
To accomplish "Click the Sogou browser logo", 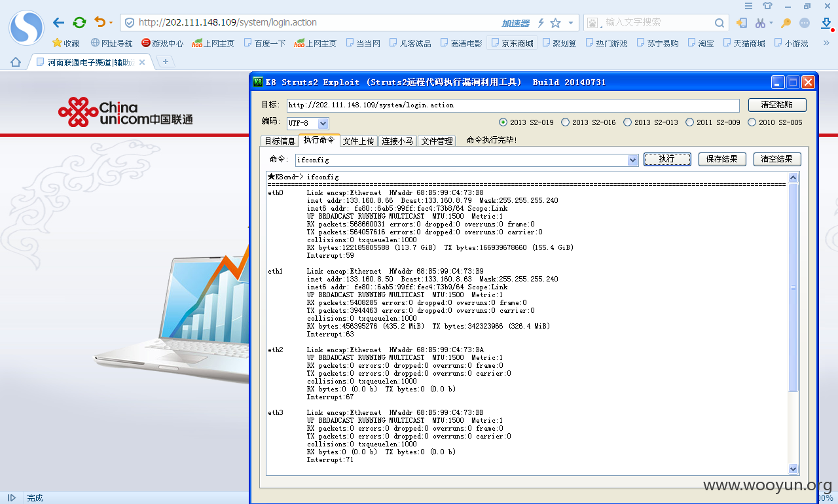I will click(x=26, y=27).
